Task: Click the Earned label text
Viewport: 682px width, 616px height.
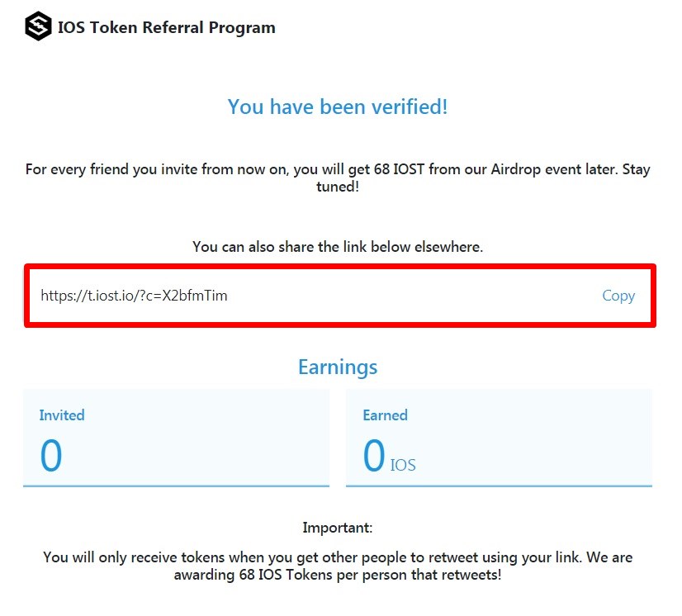Action: 385,415
